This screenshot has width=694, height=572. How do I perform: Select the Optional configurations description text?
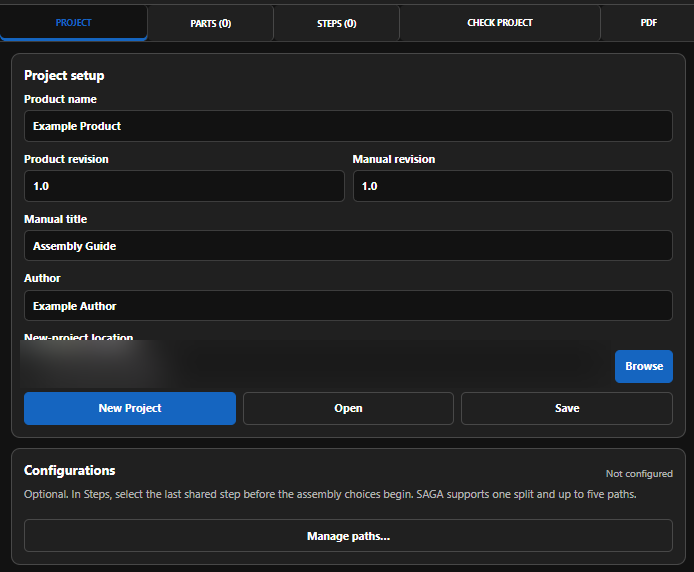330,495
